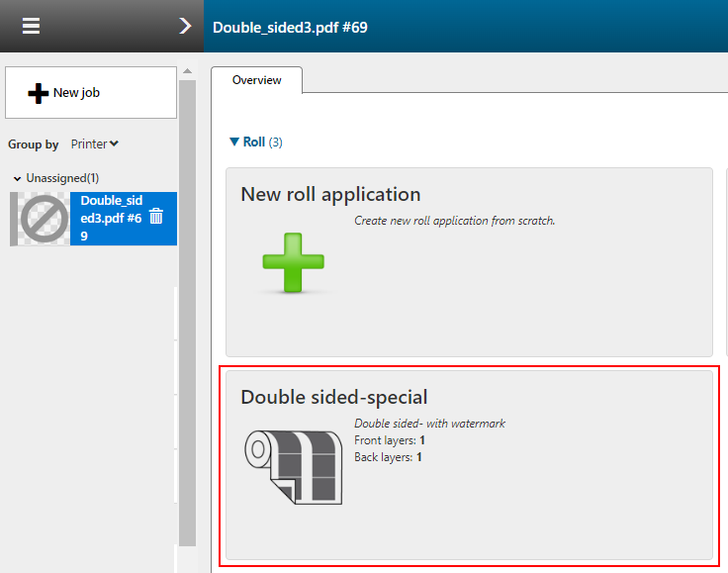Collapse the Roll (3) section
The image size is (728, 573).
click(x=234, y=143)
